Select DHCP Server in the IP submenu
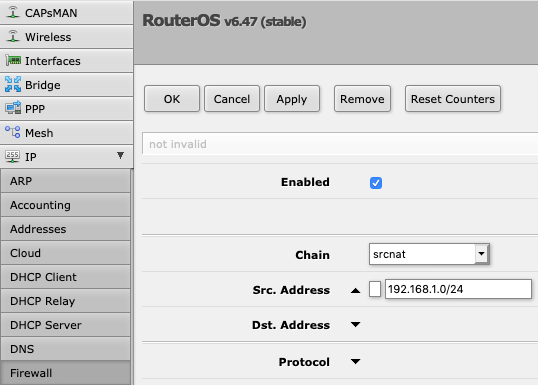 click(66, 325)
